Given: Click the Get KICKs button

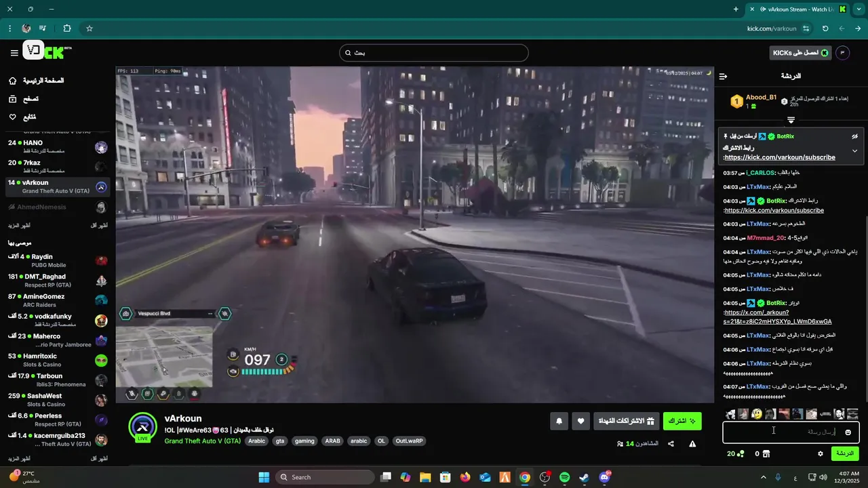Looking at the screenshot, I should coord(801,53).
